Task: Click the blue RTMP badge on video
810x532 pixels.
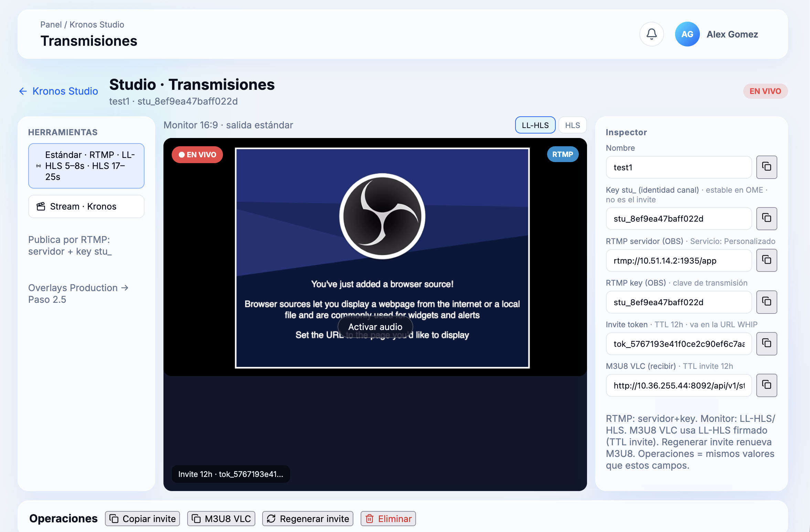Action: click(x=563, y=155)
